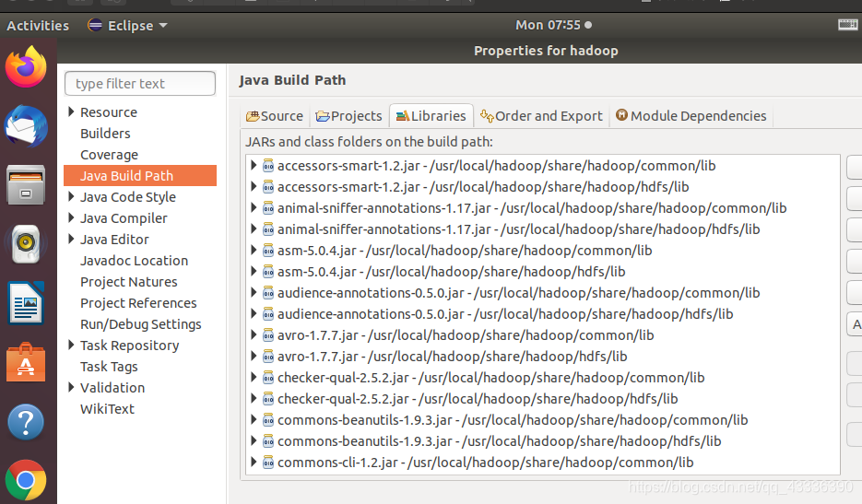Viewport: 862px width, 504px height.
Task: Click jar icon of commons-beanutils-1.9.3.jar hdfs/lib
Action: (268, 441)
